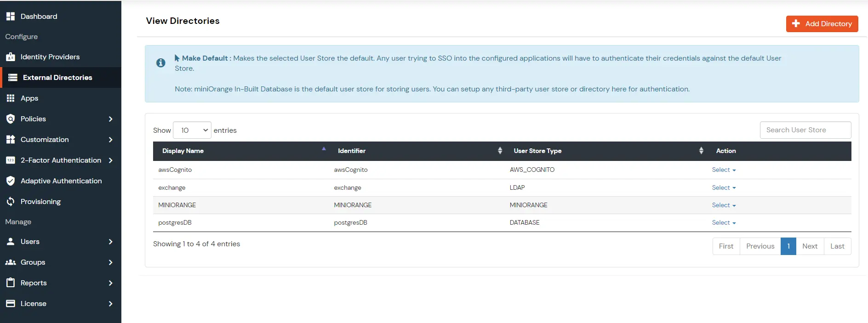Click the Next pagination button

(810, 246)
